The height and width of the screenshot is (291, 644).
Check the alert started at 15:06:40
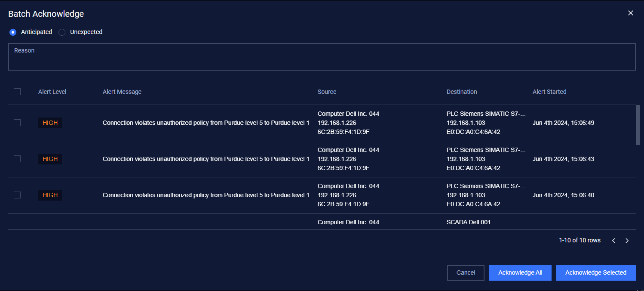tap(17, 195)
